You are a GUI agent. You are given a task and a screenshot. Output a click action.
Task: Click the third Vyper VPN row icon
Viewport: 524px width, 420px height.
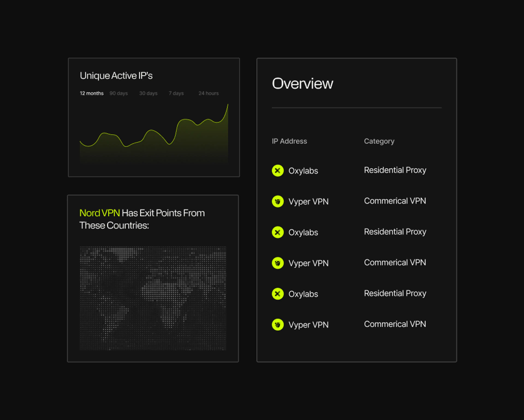278,325
